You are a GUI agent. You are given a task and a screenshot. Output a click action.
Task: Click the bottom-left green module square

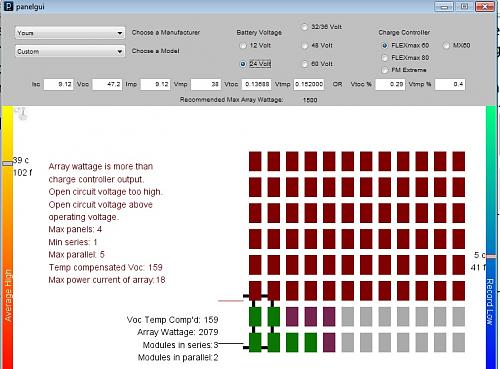click(x=255, y=342)
